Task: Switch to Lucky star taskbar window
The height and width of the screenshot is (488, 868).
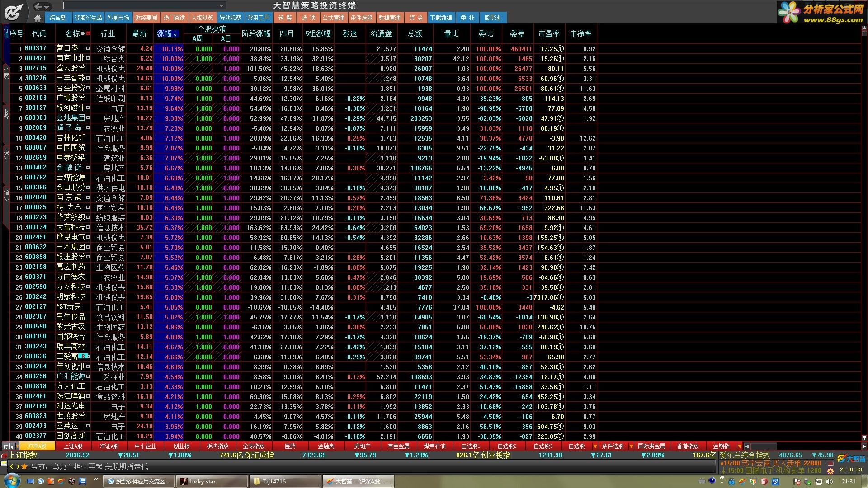Action: pos(212,481)
